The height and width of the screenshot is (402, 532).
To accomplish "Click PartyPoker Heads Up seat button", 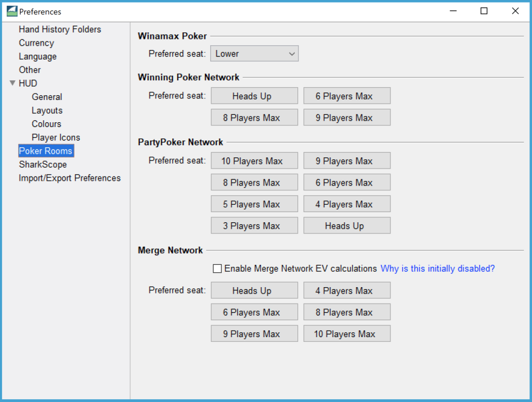I will pyautogui.click(x=347, y=226).
